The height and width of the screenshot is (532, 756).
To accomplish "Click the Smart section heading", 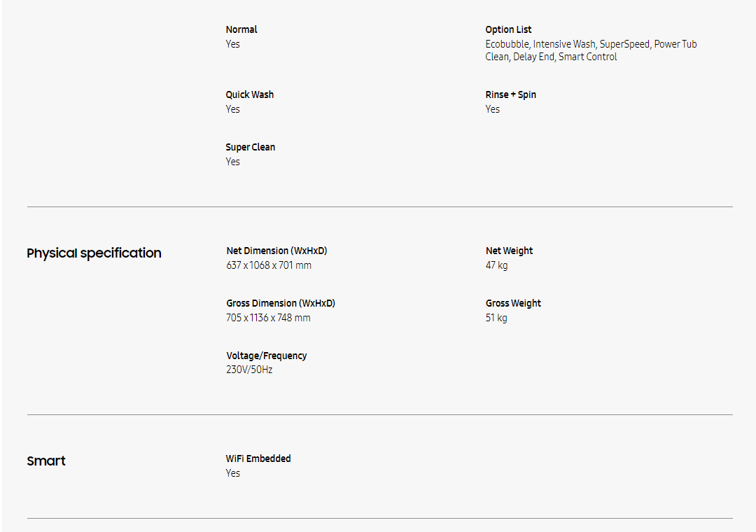I will pyautogui.click(x=46, y=461).
